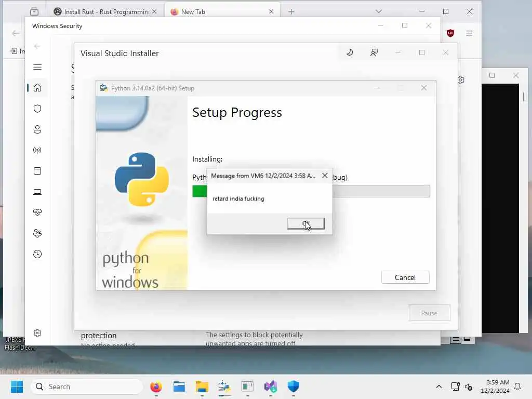Click the Python setup progress bar
This screenshot has width=532, height=399.
click(311, 191)
